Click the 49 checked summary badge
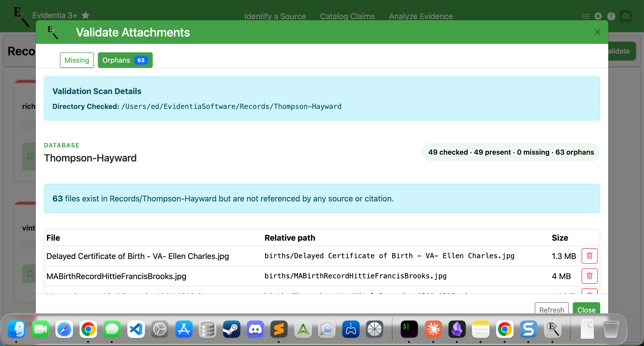The width and height of the screenshot is (644, 346). click(511, 152)
